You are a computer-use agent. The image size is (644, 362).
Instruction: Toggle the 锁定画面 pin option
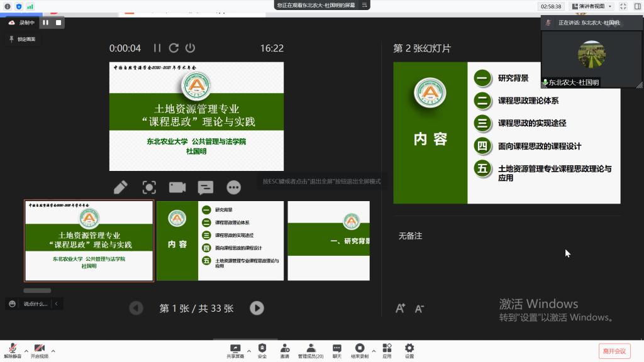point(23,39)
